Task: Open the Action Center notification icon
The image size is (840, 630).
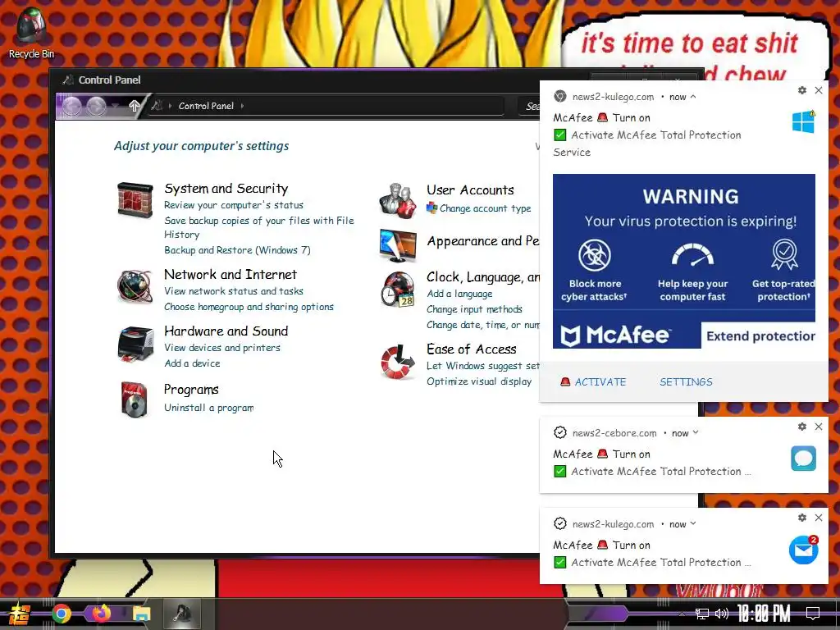Action: point(813,614)
